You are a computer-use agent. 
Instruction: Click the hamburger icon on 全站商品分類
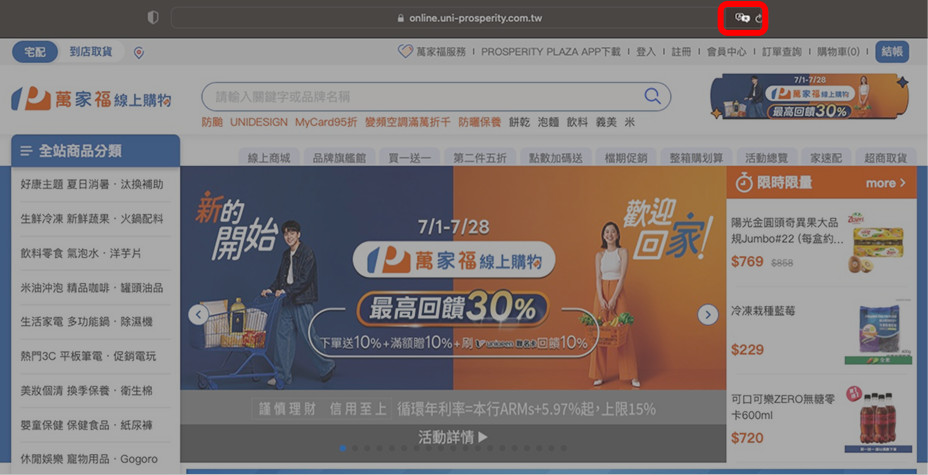click(x=26, y=151)
